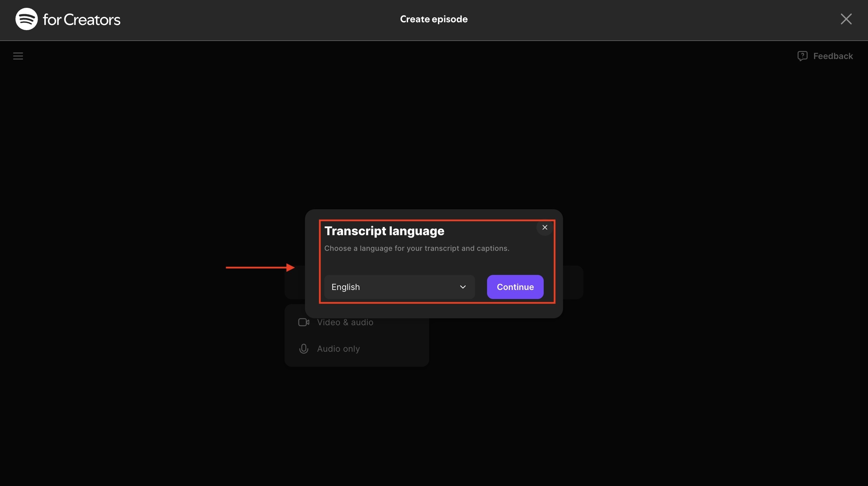Click the Spotify logo icon
This screenshot has width=868, height=486.
(x=27, y=19)
